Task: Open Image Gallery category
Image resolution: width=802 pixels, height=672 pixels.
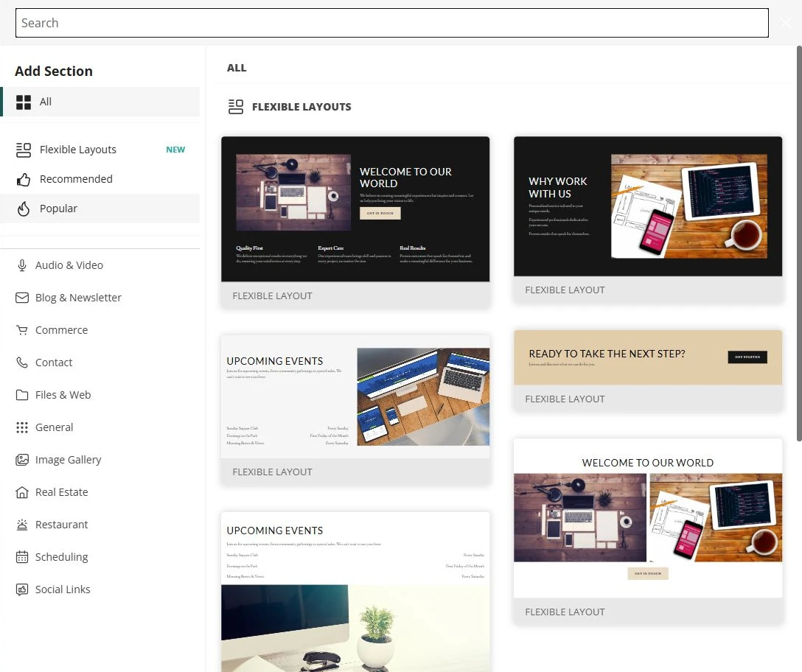Action: [100, 460]
